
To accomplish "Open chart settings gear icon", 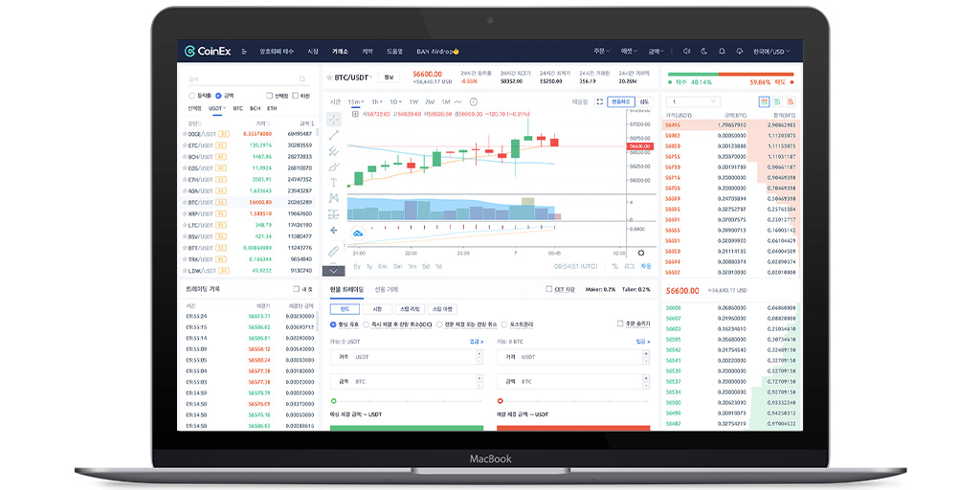I will 641,253.
